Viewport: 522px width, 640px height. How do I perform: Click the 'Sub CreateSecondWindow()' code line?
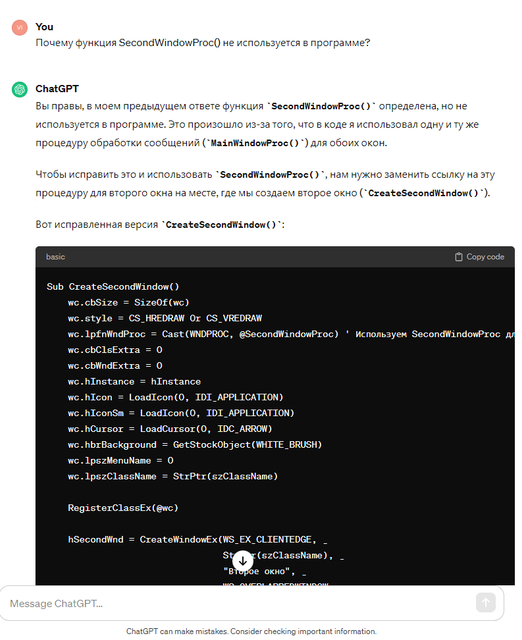point(113,287)
